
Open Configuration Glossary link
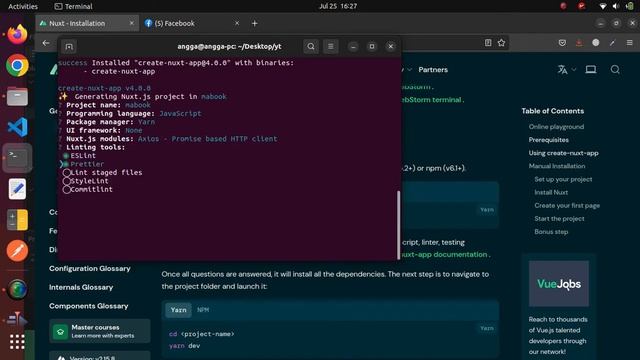[90, 269]
